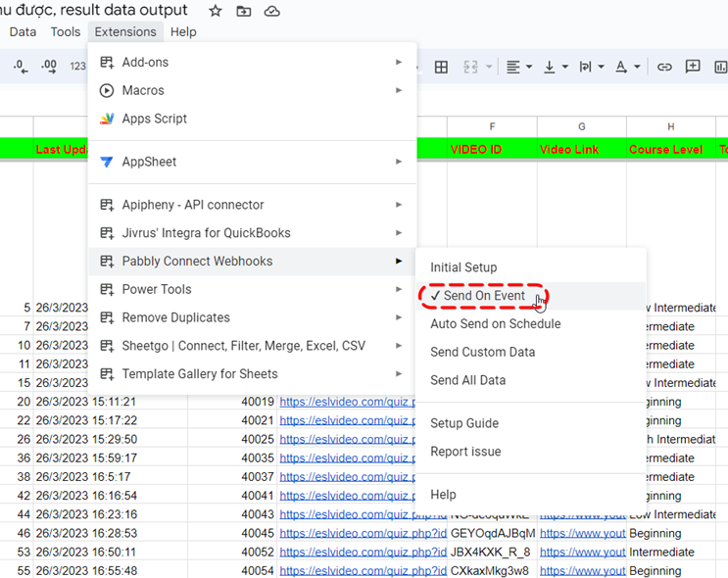Open vertical align dropdown arrow
Image resolution: width=728 pixels, height=578 pixels.
click(565, 68)
